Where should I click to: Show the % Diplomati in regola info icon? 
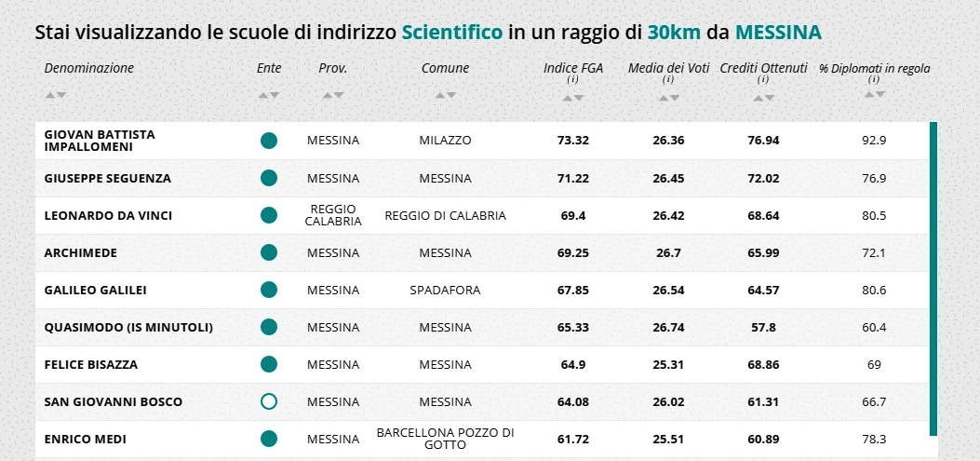point(873,80)
